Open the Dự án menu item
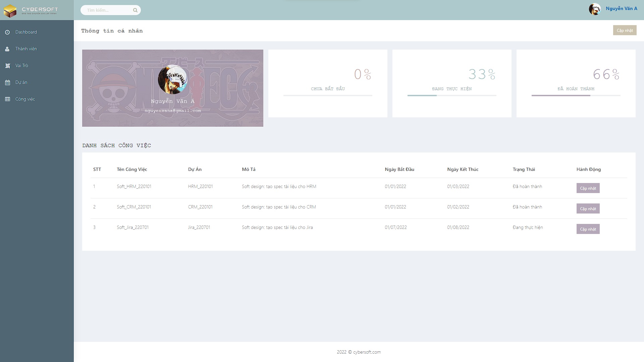 (x=21, y=82)
